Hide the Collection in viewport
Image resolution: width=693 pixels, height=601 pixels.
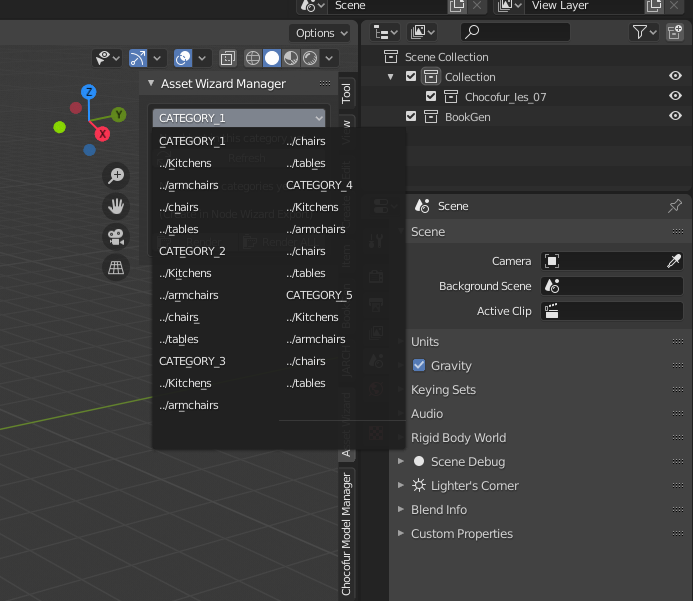(675, 76)
